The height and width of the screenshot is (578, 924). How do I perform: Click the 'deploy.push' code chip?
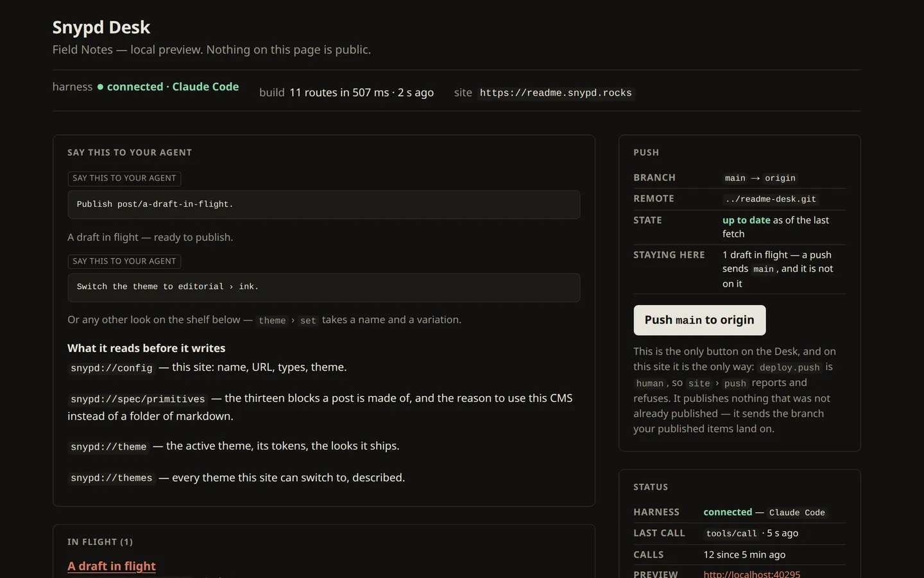[x=790, y=367]
